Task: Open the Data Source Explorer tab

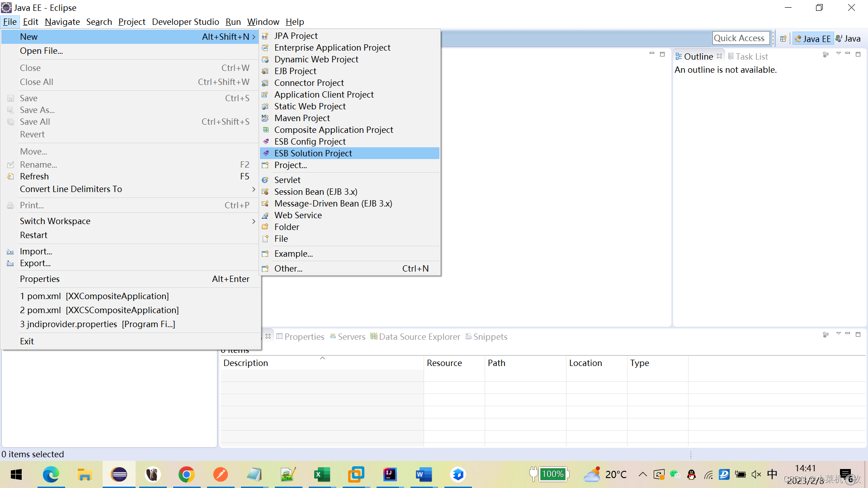Action: tap(419, 337)
